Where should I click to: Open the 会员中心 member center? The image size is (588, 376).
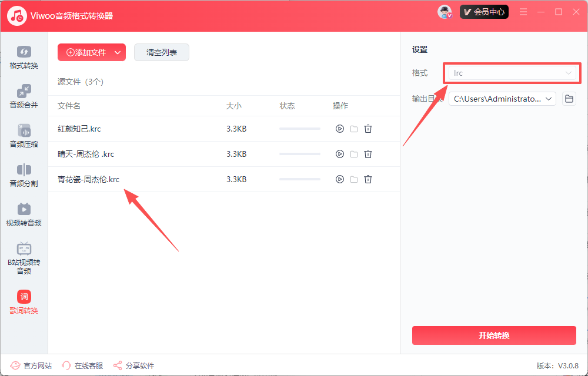point(484,12)
